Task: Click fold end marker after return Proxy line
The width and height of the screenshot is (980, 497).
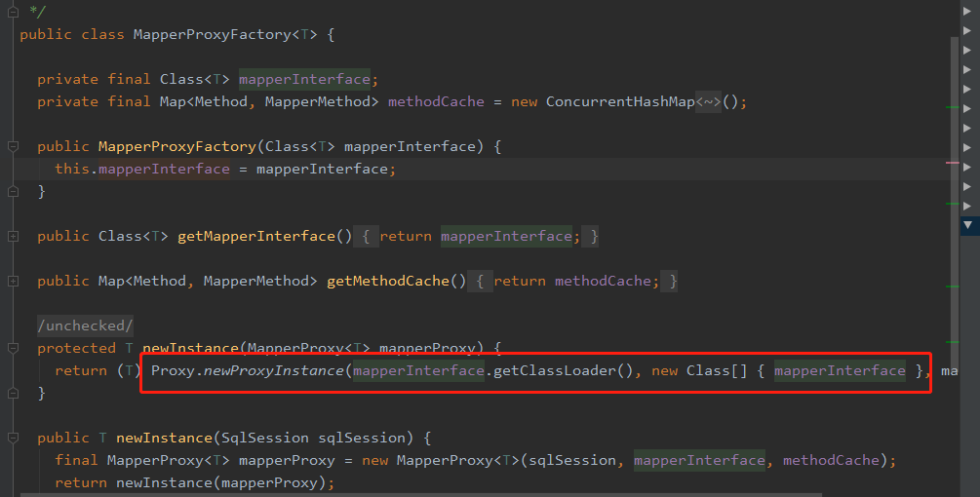Action: 13,394
